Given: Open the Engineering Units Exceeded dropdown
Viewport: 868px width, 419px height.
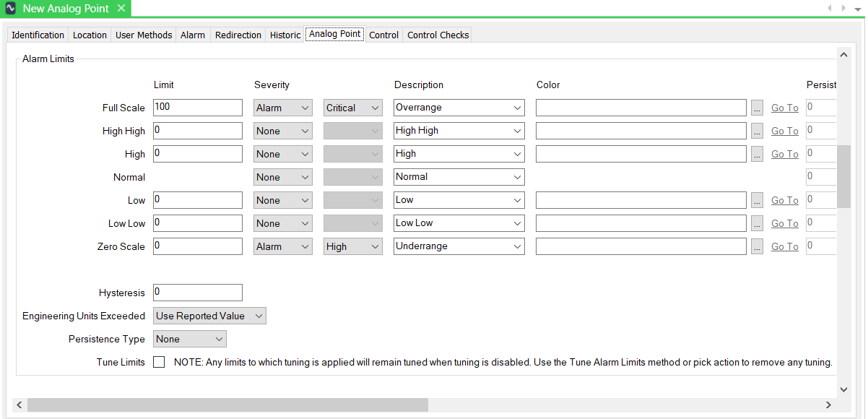Looking at the screenshot, I should click(x=210, y=316).
